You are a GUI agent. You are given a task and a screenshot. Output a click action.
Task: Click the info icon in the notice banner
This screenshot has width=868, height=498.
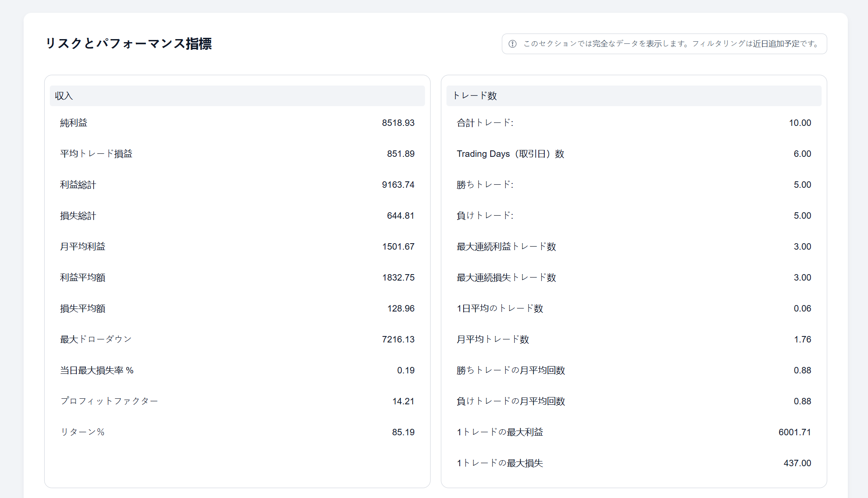click(513, 44)
